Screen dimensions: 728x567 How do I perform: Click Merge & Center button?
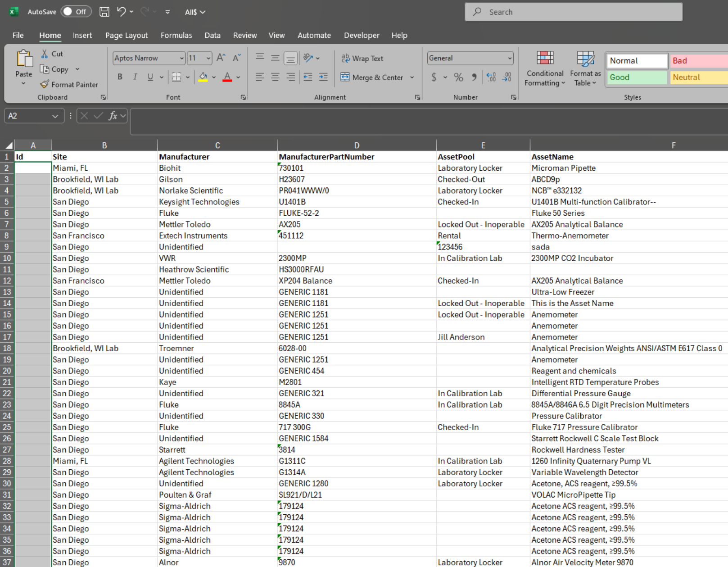[372, 77]
